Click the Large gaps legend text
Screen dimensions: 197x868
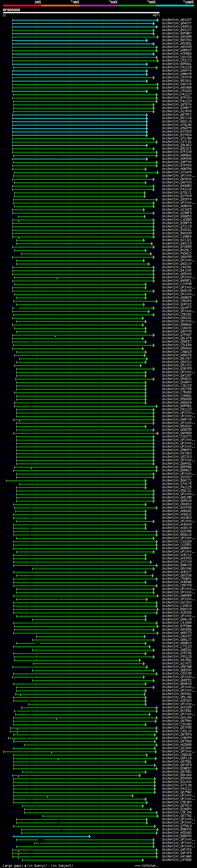coord(38,866)
